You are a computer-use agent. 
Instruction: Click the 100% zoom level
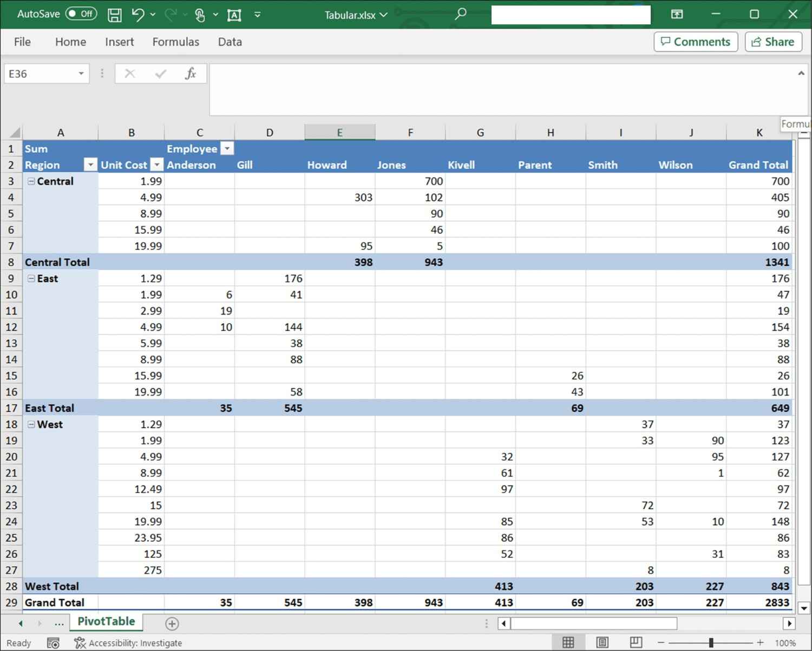785,643
